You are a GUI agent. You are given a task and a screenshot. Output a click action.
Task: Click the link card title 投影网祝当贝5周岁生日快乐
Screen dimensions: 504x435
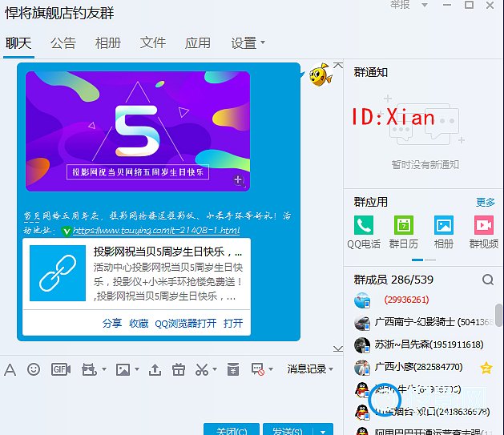[167, 252]
